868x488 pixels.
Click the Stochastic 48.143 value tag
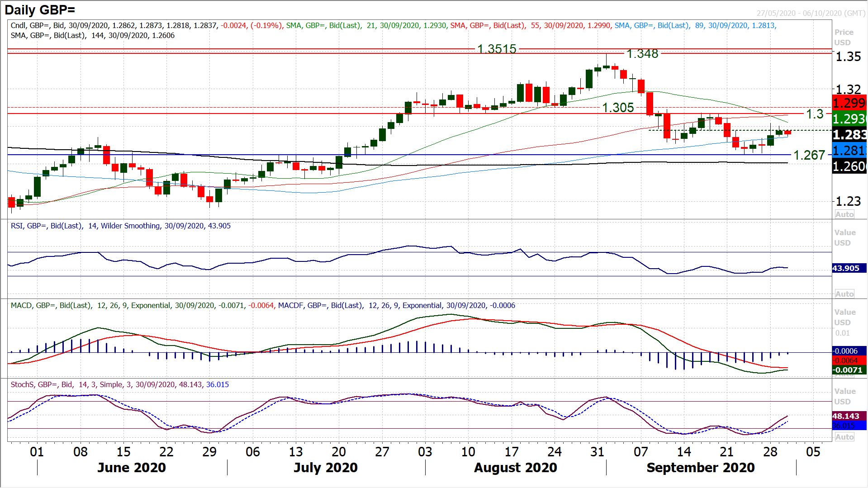(x=846, y=416)
